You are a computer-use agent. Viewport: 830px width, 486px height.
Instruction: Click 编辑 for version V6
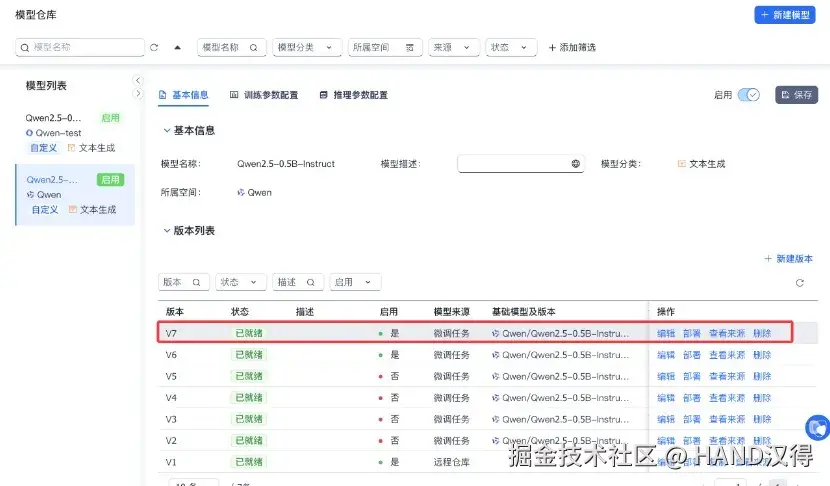pyautogui.click(x=666, y=355)
